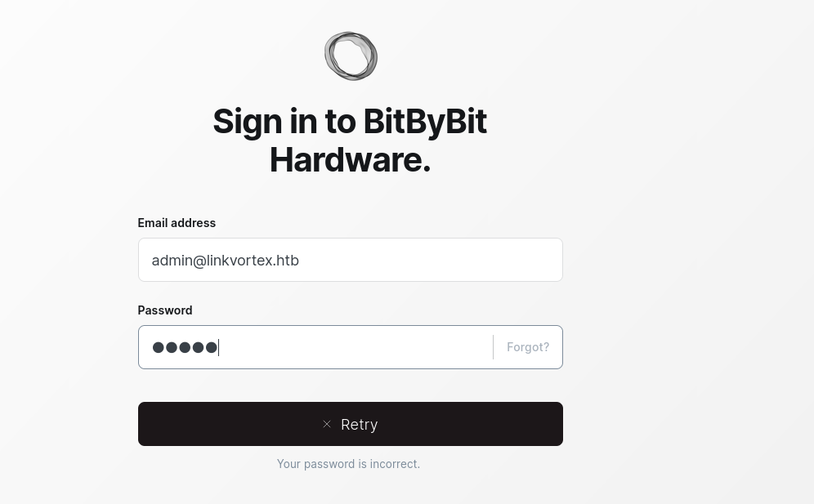
Task: Click the blank page area left of form
Action: coord(68,260)
